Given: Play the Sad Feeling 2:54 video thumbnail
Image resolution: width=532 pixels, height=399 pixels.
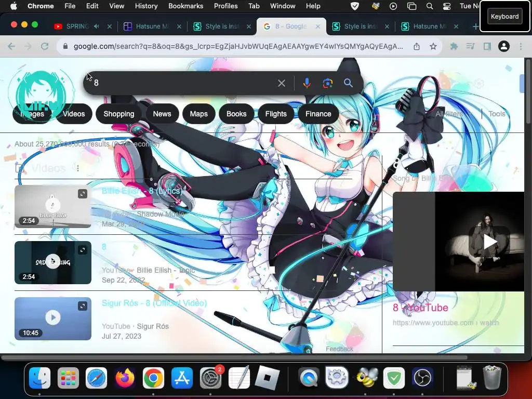Looking at the screenshot, I should click(x=53, y=262).
